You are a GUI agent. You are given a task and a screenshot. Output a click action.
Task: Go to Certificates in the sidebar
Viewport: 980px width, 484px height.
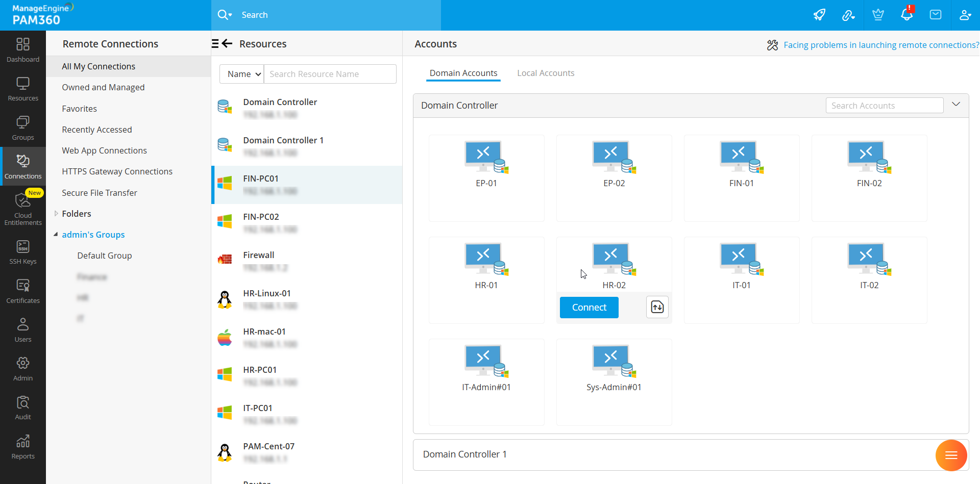pyautogui.click(x=23, y=291)
